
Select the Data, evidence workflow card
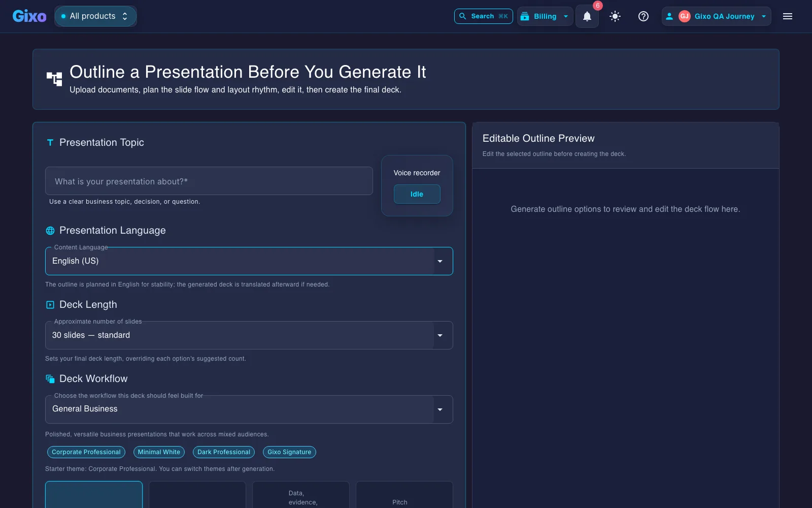pyautogui.click(x=301, y=495)
